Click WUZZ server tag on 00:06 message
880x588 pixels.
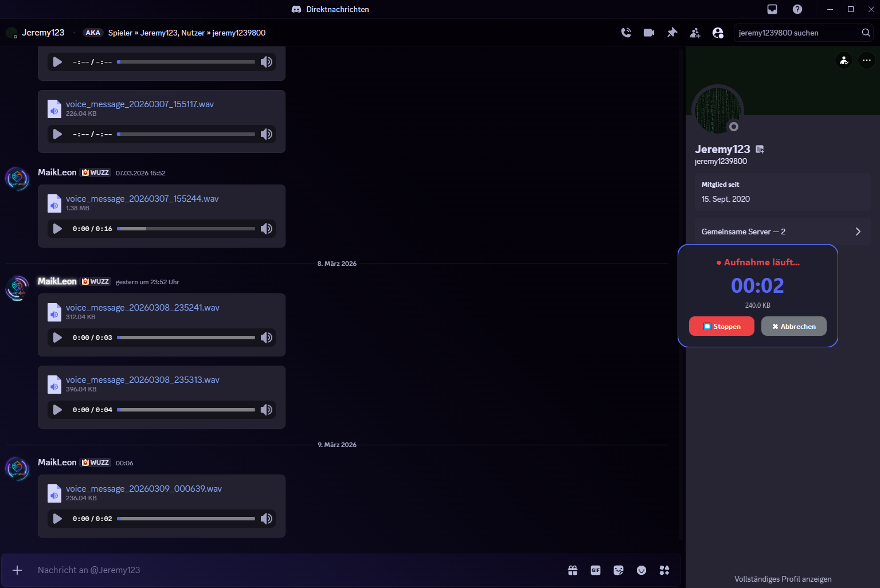(x=95, y=462)
